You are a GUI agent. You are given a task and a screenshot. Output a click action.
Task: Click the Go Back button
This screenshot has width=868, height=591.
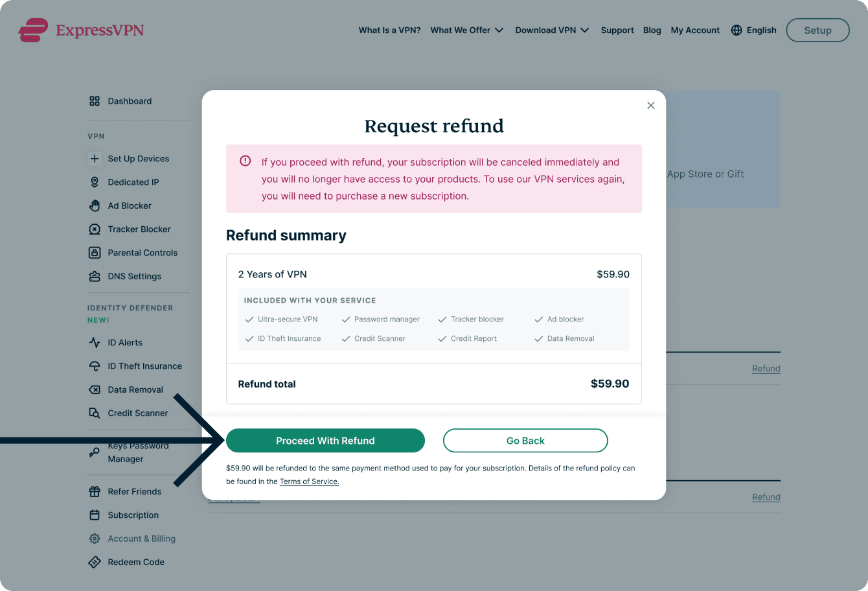pos(525,441)
